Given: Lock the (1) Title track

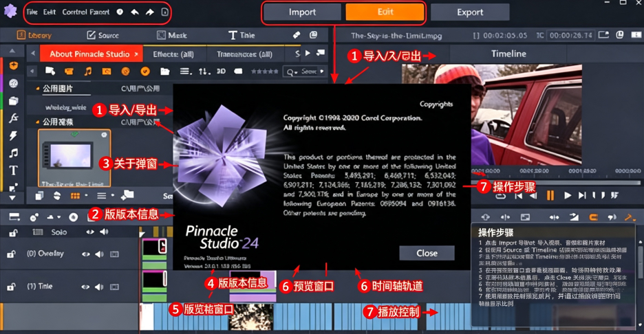Looking at the screenshot, I should [12, 287].
